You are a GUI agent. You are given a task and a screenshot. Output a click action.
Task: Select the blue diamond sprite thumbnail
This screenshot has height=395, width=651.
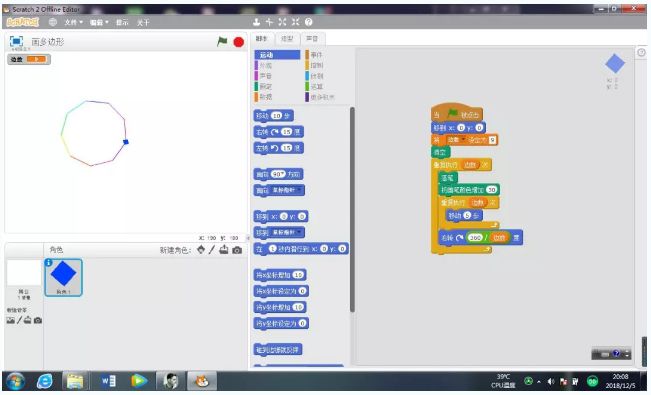coord(64,277)
